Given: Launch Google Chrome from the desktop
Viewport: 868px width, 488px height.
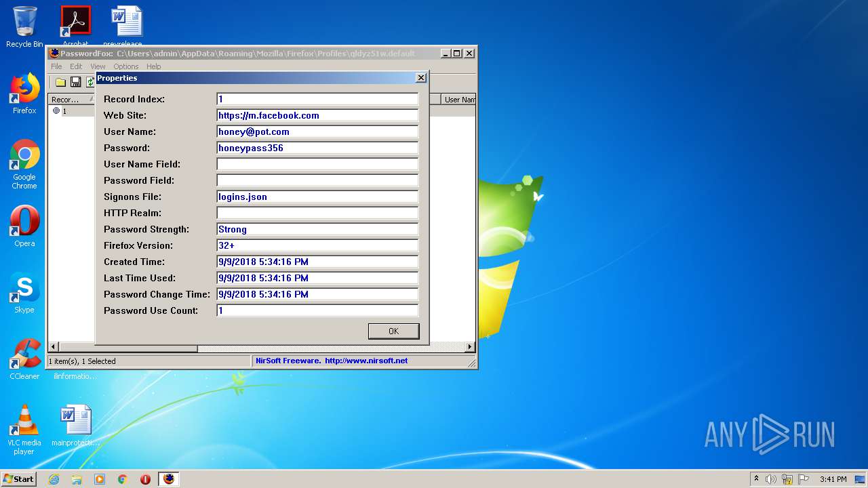Looking at the screenshot, I should point(24,164).
